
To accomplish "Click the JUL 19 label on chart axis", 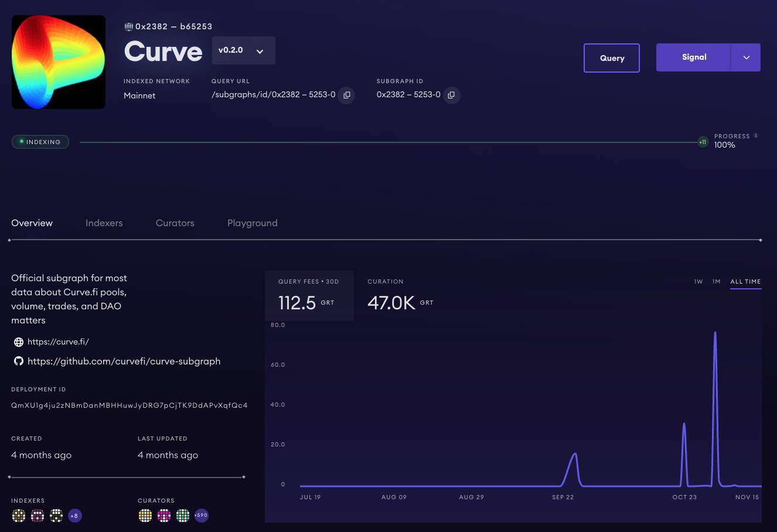I will 311,497.
